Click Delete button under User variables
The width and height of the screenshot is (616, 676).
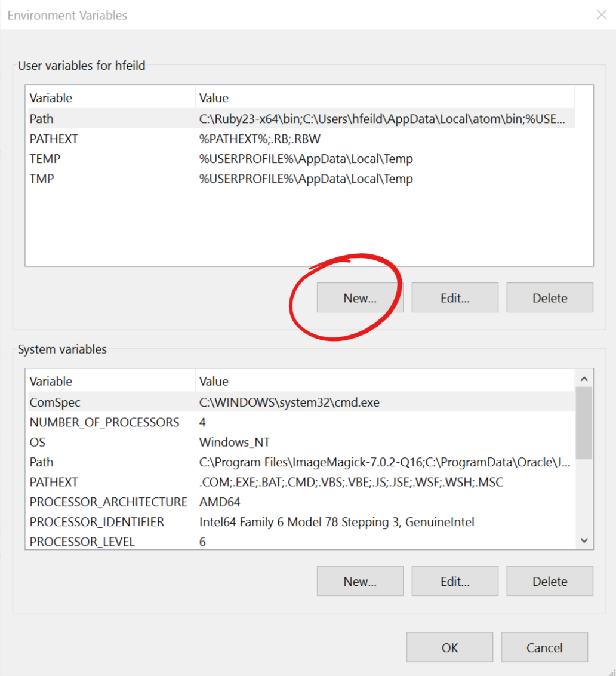tap(550, 297)
